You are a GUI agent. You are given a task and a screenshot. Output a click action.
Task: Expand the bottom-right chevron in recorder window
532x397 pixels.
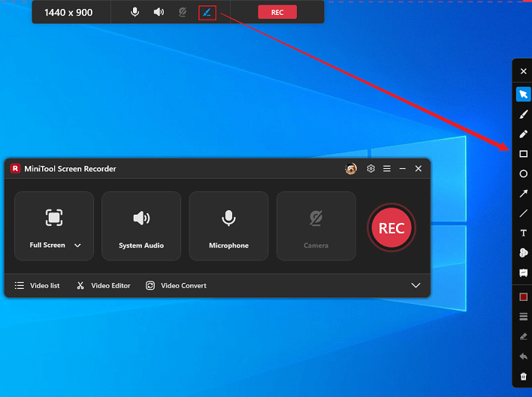(416, 286)
